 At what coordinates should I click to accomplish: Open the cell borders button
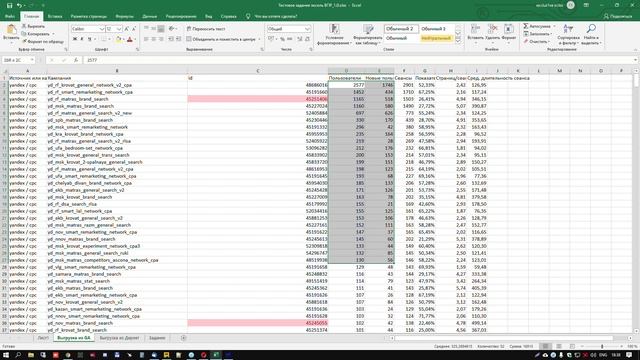(x=104, y=39)
